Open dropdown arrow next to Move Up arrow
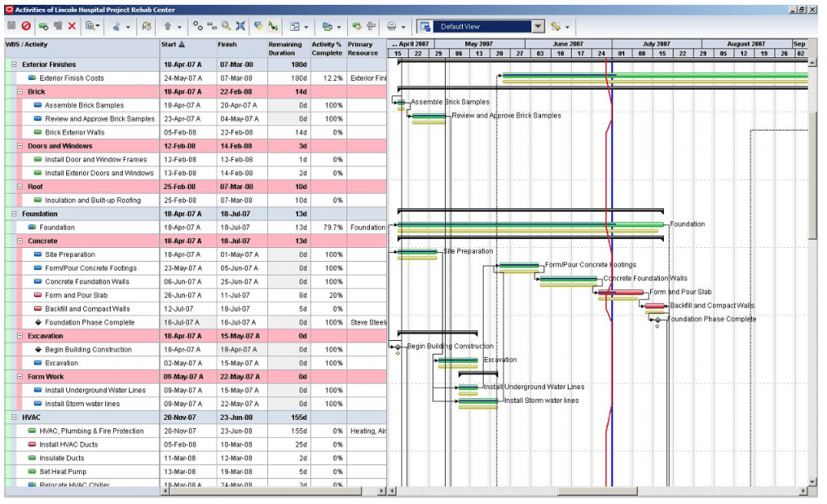 click(x=179, y=27)
